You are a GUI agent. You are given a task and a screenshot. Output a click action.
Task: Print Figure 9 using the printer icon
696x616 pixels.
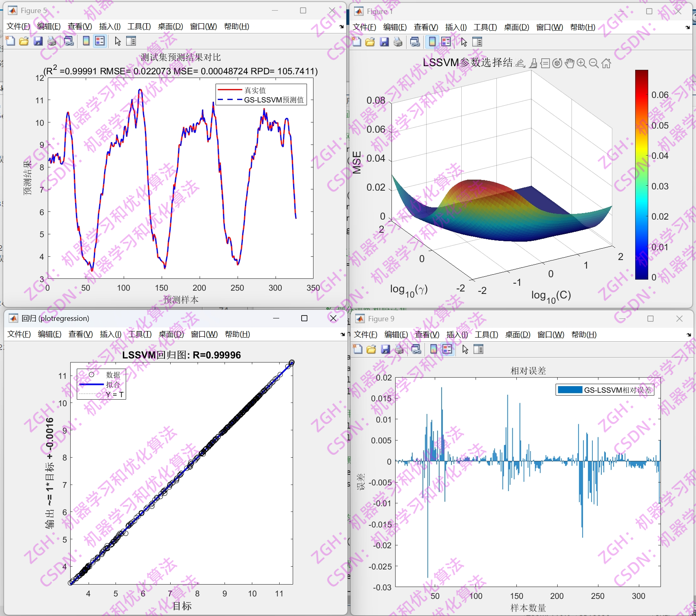(399, 349)
